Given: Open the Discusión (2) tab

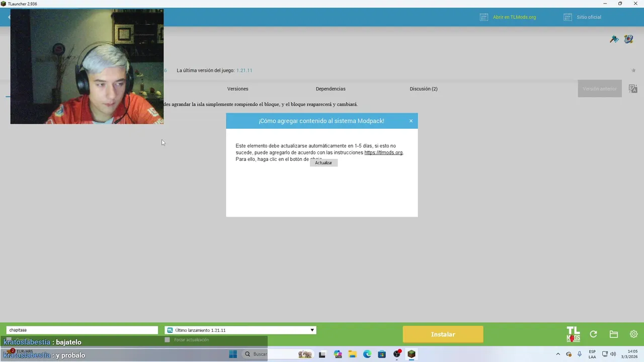Looking at the screenshot, I should [x=424, y=89].
